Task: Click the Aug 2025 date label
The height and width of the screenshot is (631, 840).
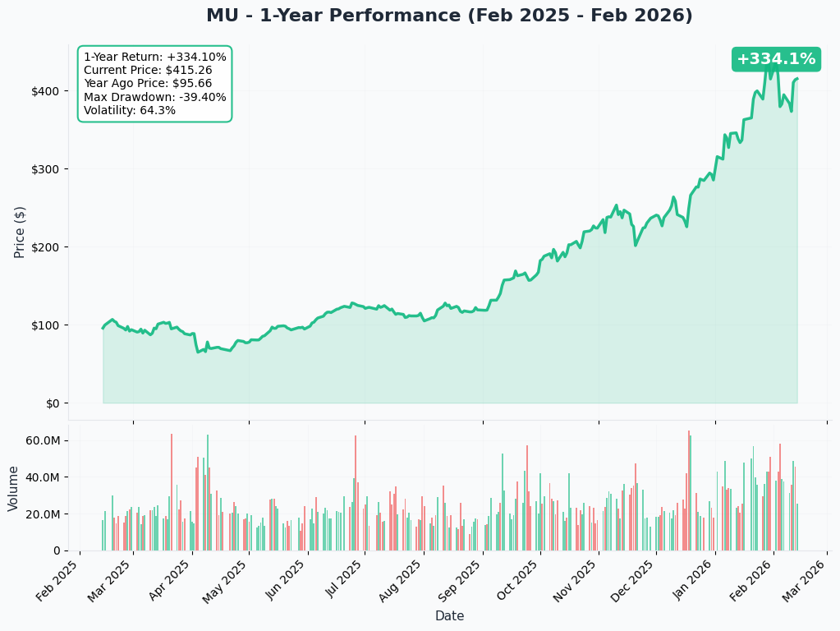Action: tap(402, 582)
